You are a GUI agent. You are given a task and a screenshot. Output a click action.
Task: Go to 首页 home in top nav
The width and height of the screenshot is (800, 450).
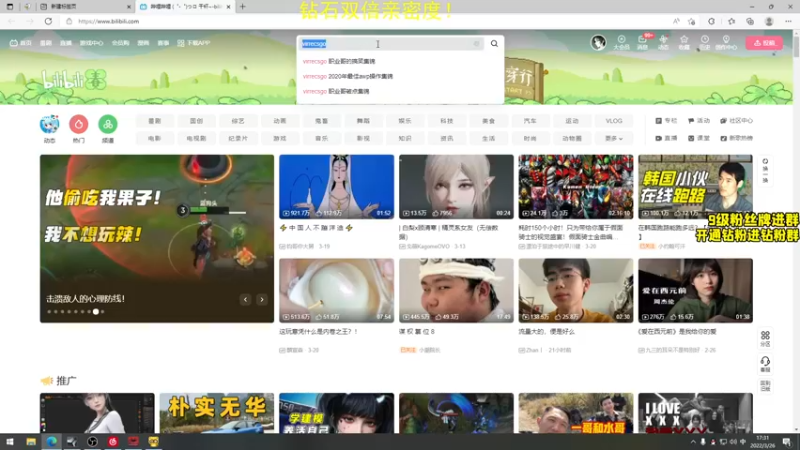coord(21,43)
